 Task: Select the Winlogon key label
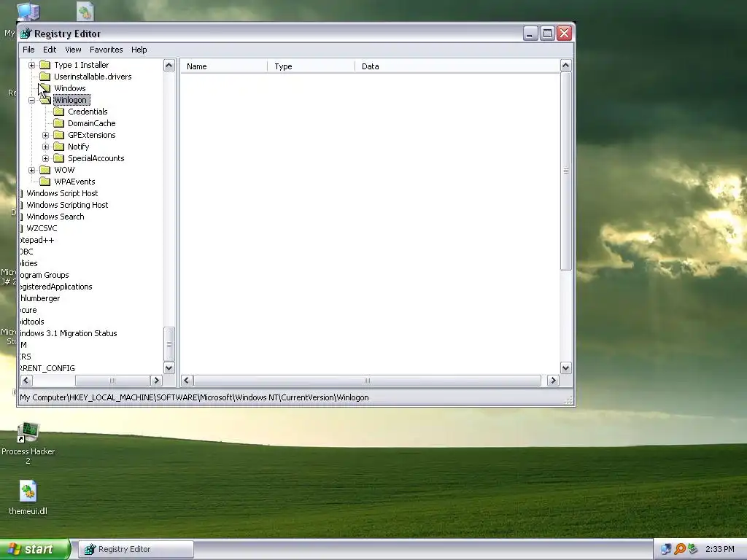point(71,99)
